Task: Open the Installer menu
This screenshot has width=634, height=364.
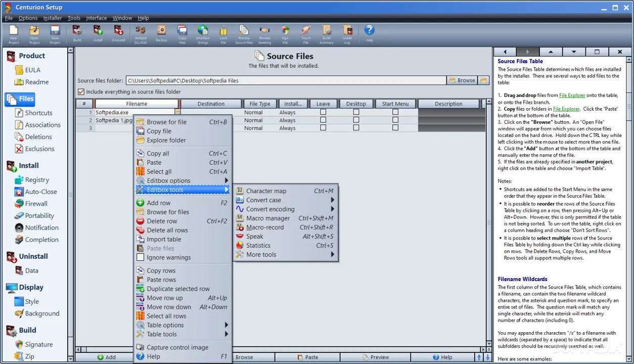Action: click(53, 18)
